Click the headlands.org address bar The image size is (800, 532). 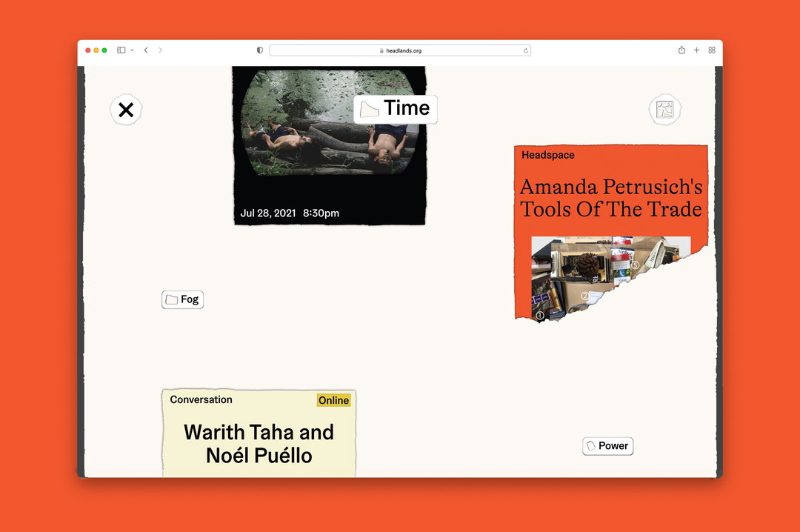[400, 50]
